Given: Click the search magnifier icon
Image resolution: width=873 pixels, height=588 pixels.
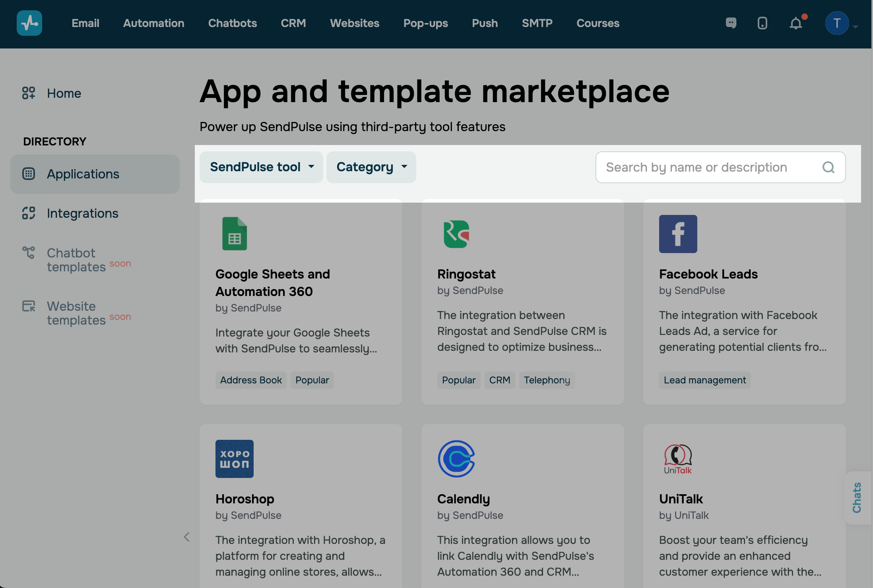Looking at the screenshot, I should coord(828,167).
